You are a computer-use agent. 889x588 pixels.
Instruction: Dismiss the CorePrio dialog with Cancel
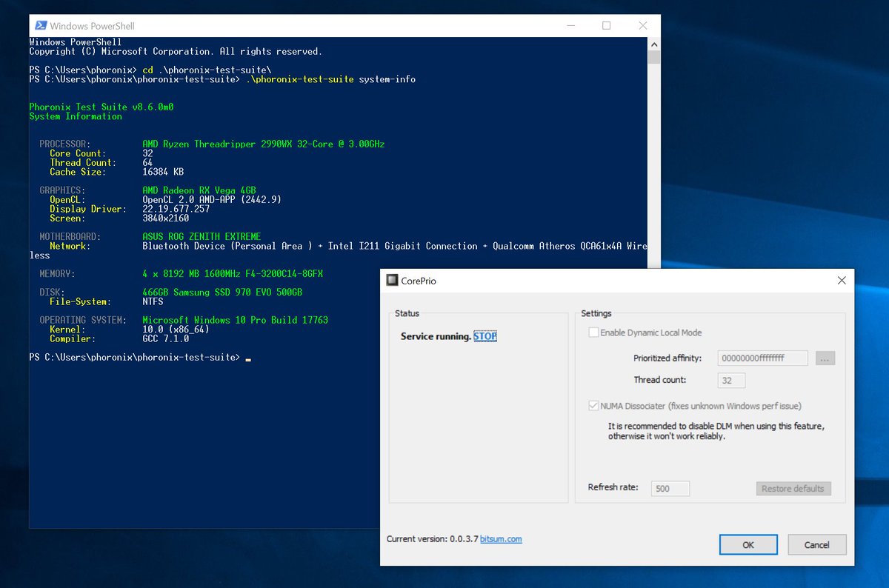[817, 545]
